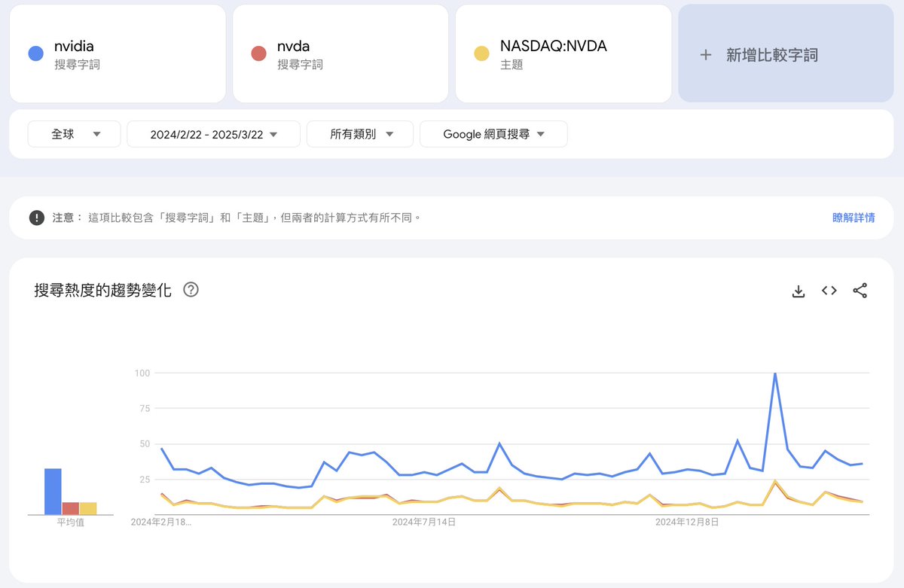Open the 所有類別 category dropdown

(360, 134)
